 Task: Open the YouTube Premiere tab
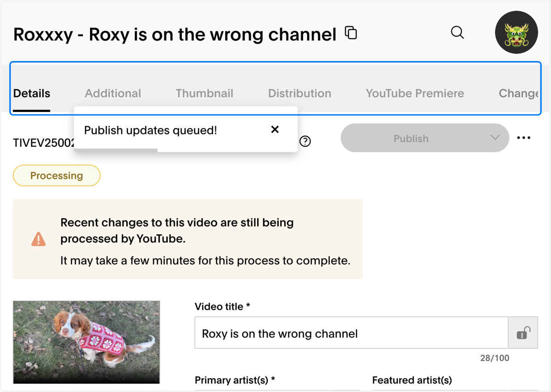tap(415, 93)
